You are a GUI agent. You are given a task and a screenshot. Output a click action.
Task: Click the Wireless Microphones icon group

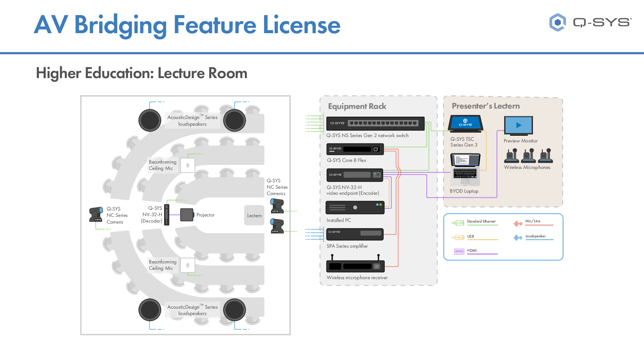tap(528, 156)
